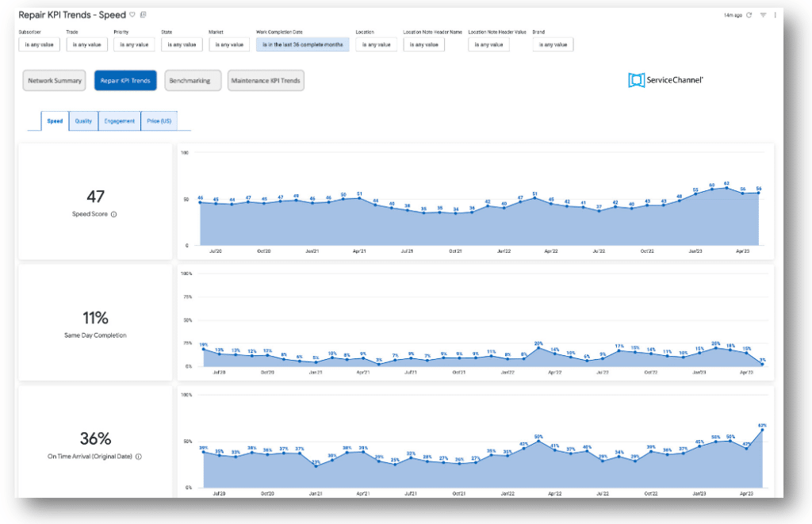This screenshot has width=812, height=524.
Task: Click the folder icon beside the dashboard title
Action: coord(143,14)
